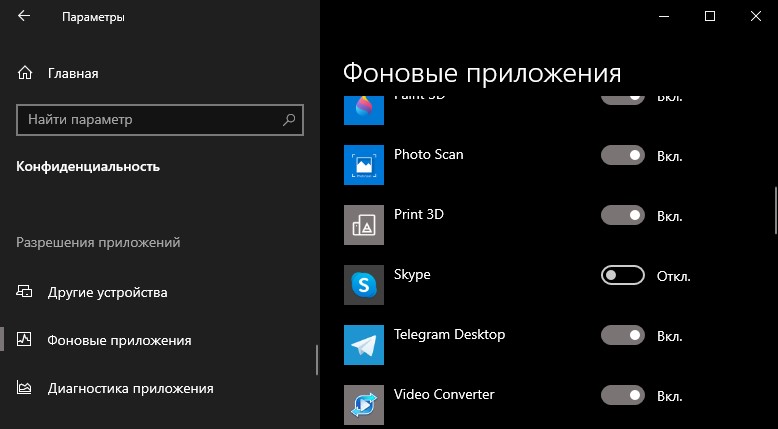Click the Print 3D app icon

point(364,225)
